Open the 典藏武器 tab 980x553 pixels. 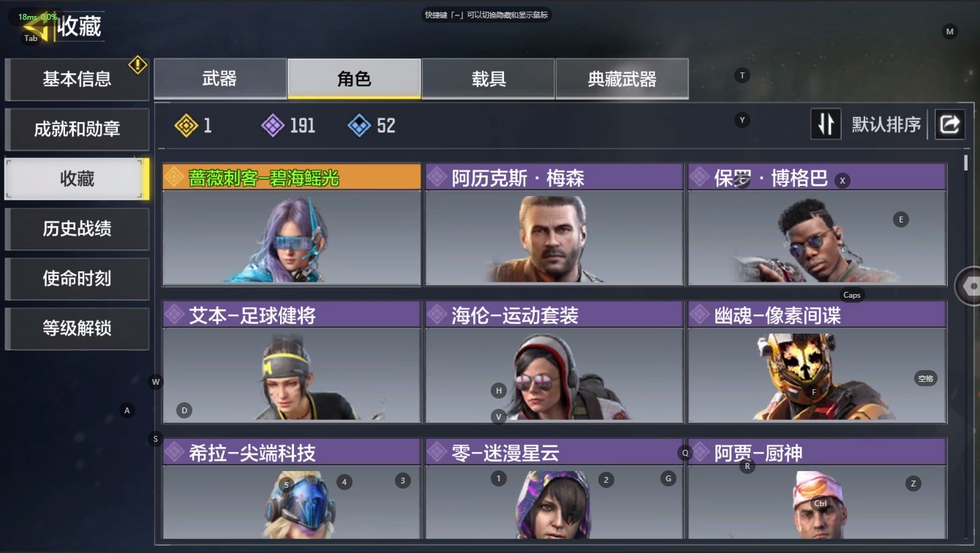coord(622,79)
